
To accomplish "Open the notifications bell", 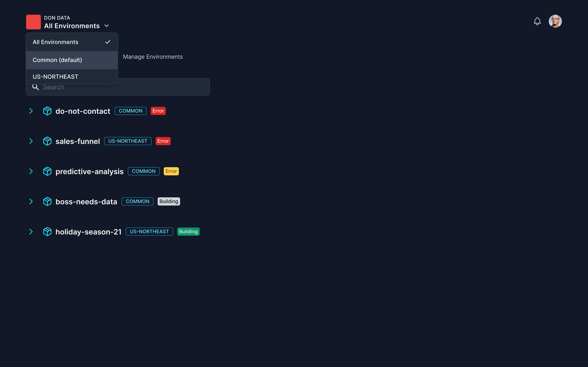I will [x=537, y=21].
